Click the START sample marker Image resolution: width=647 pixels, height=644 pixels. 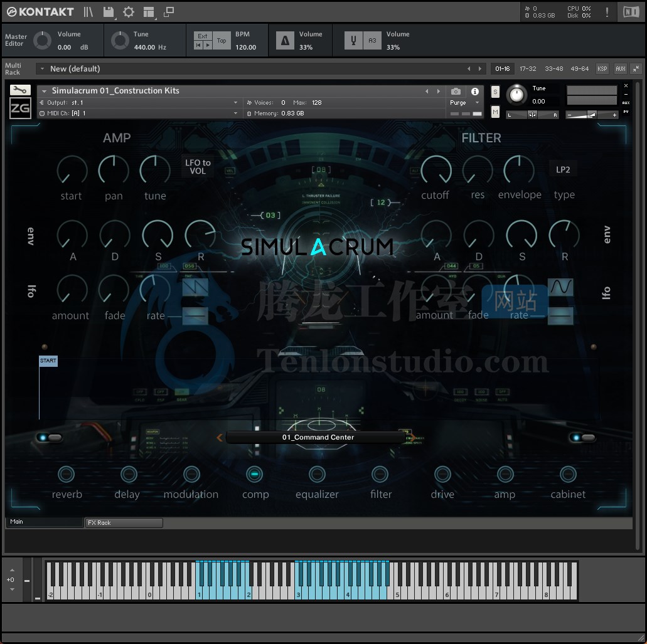pos(48,361)
